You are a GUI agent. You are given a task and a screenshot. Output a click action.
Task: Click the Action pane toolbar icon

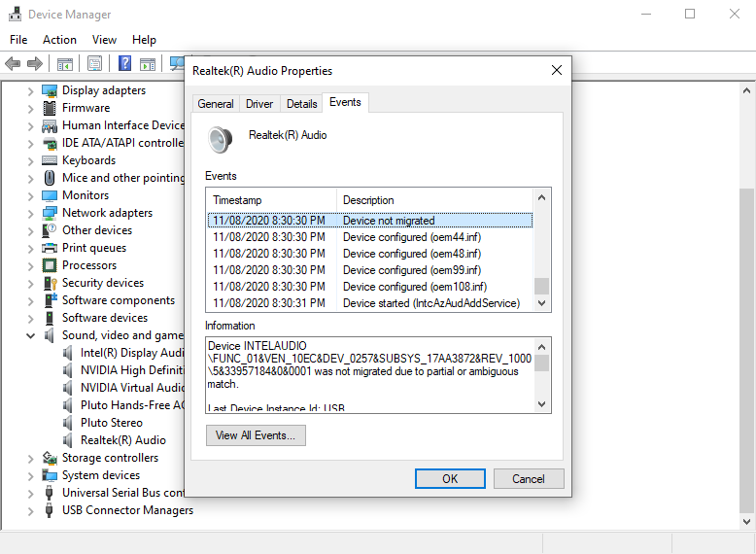(148, 63)
